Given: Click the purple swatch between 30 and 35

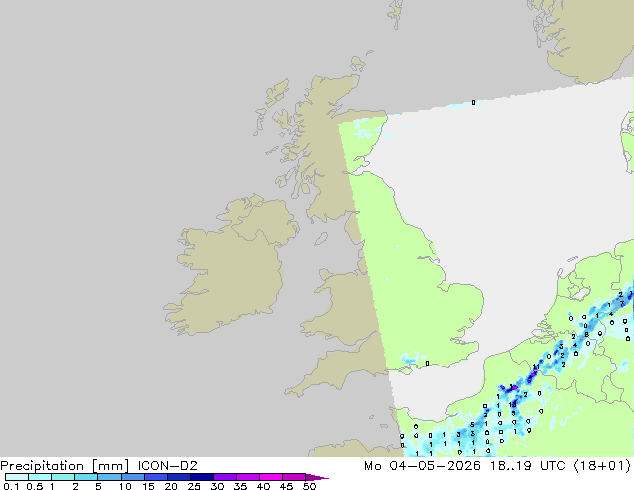Looking at the screenshot, I should [x=225, y=477].
